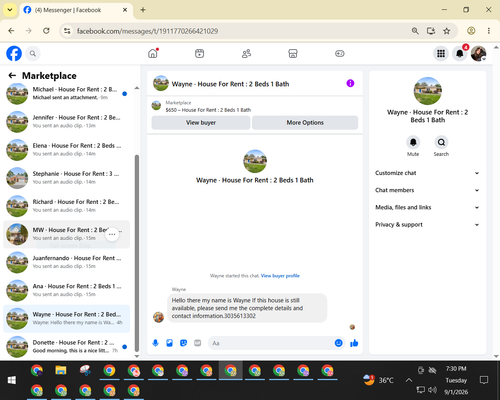The height and width of the screenshot is (400, 500).
Task: Click the More Options button
Action: [305, 123]
